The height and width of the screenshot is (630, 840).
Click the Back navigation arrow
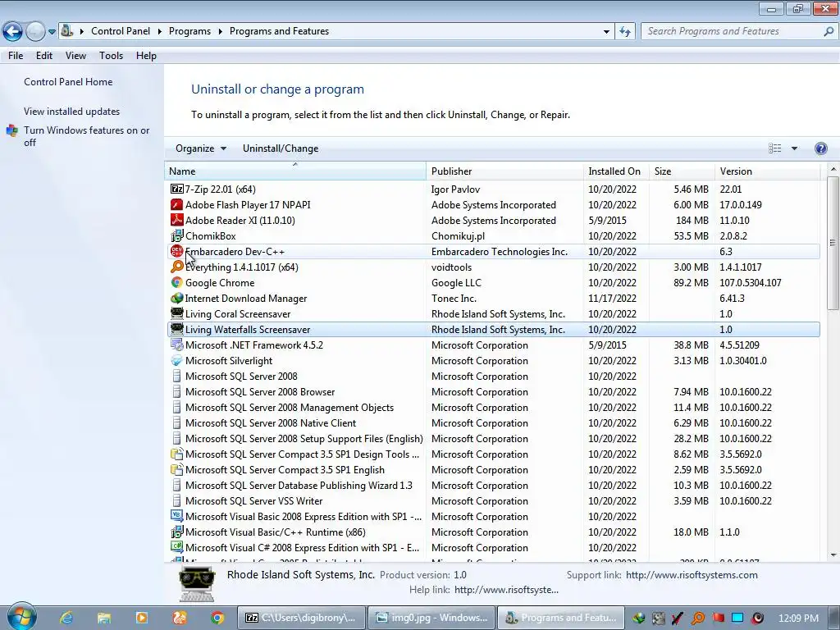[13, 32]
